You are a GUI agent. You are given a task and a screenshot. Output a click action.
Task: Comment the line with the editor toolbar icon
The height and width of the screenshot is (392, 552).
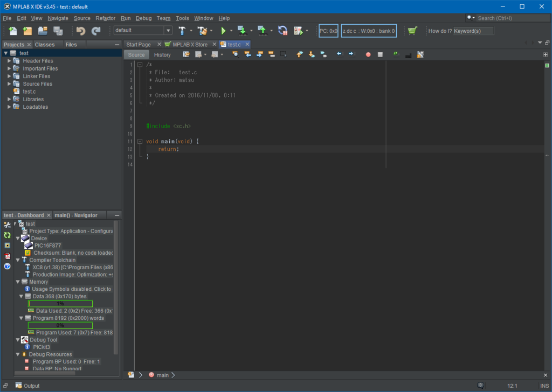(396, 54)
